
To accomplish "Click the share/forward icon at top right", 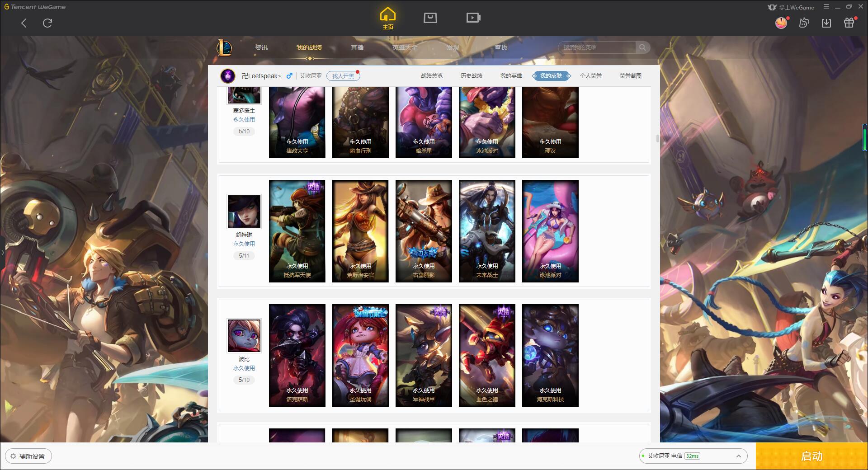I will tap(804, 23).
